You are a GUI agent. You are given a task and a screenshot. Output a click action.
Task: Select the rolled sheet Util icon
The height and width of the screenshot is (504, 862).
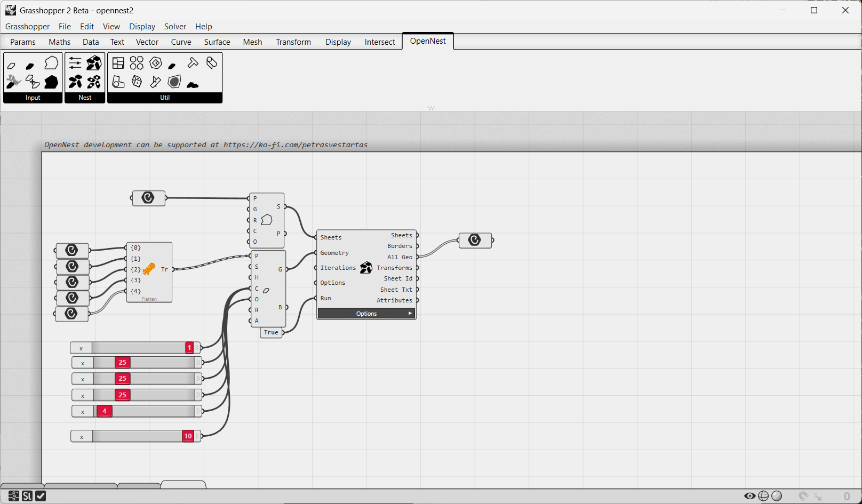[211, 63]
